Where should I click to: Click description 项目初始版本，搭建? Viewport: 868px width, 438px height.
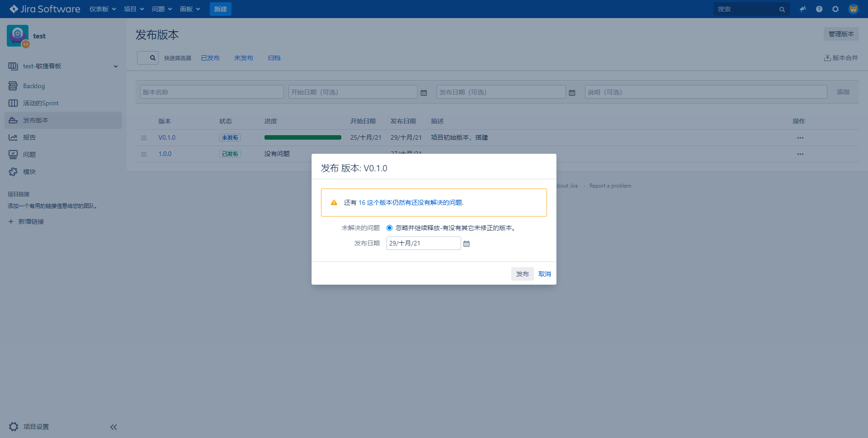coord(459,137)
